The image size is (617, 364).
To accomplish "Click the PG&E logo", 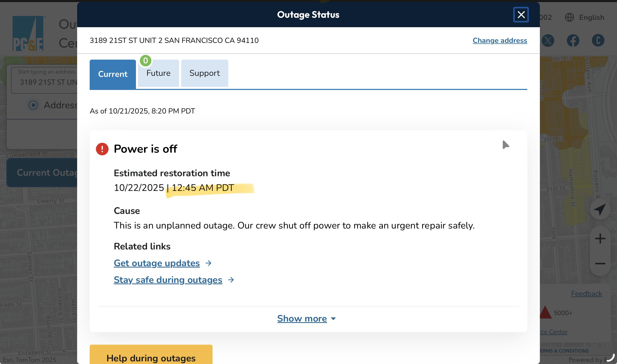I will (28, 33).
